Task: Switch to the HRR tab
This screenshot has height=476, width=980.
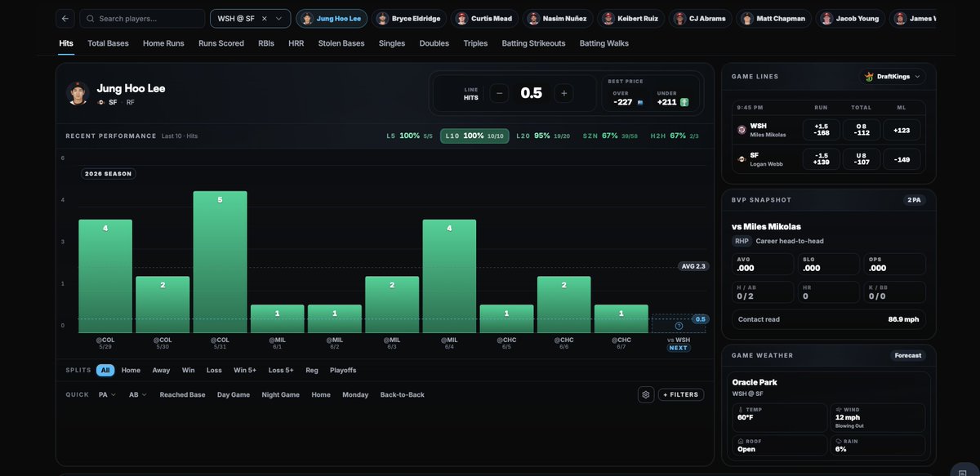Action: (x=296, y=43)
